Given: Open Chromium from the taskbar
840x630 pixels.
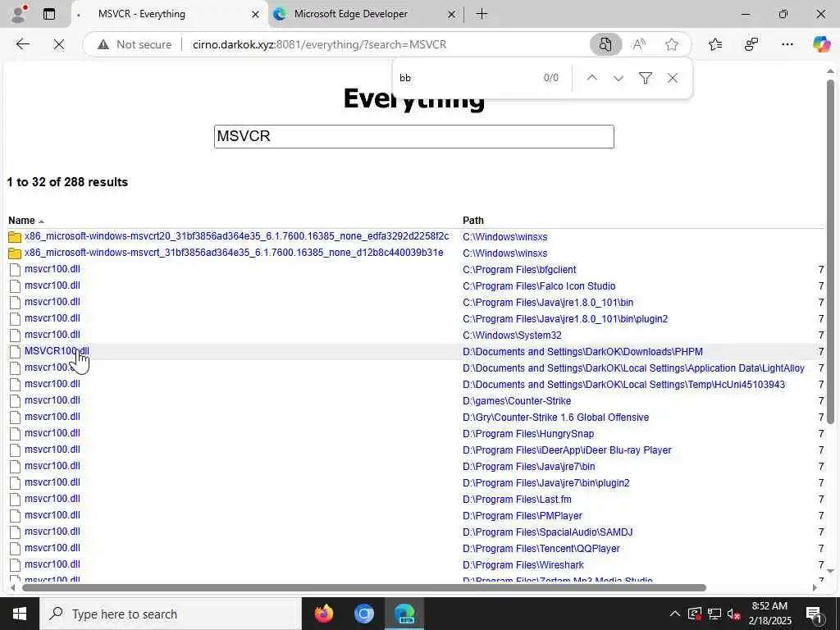Looking at the screenshot, I should pos(363,614).
